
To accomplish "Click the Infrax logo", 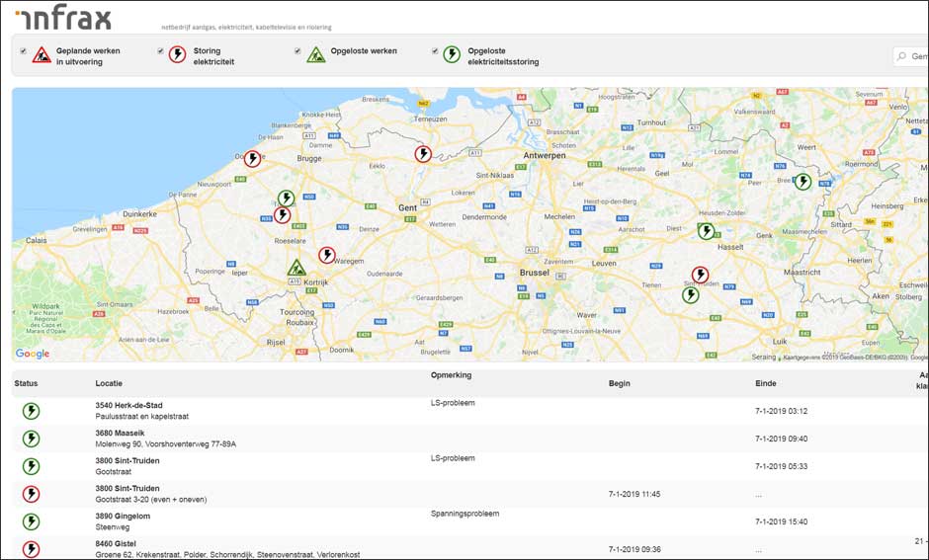I will point(63,19).
